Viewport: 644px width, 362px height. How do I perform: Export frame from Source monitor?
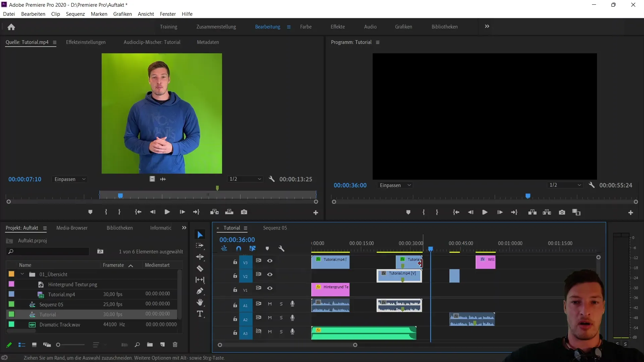coord(244,212)
